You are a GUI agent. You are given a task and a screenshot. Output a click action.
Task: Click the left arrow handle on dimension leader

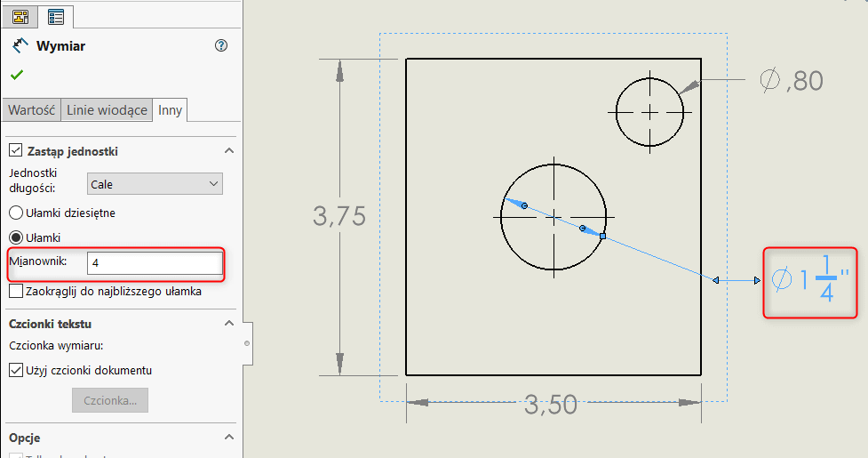[x=716, y=281]
